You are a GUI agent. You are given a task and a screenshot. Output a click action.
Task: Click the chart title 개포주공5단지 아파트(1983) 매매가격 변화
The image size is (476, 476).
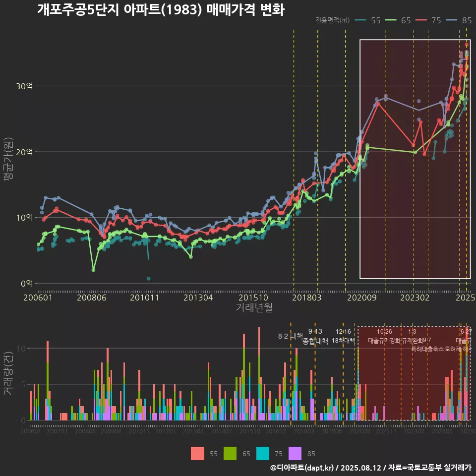(x=161, y=9)
